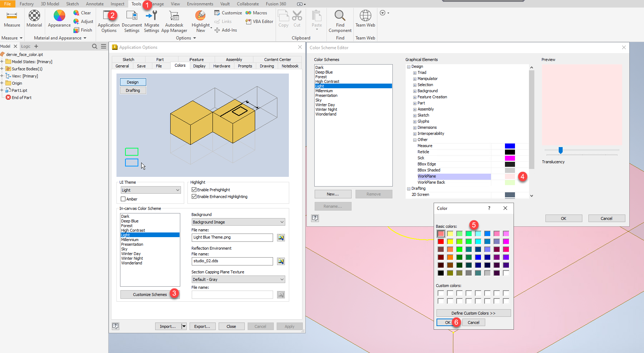Click the Color Scheme Editor help icon

[315, 218]
